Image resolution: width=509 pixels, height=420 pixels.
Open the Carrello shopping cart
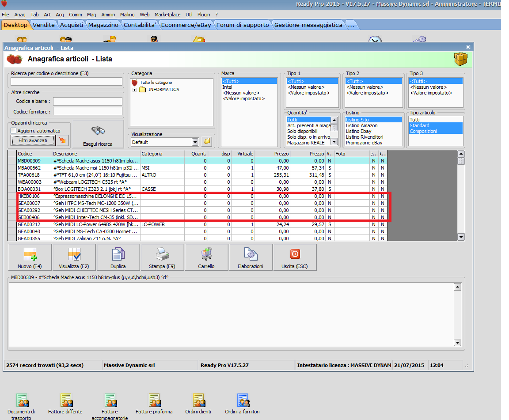point(206,257)
